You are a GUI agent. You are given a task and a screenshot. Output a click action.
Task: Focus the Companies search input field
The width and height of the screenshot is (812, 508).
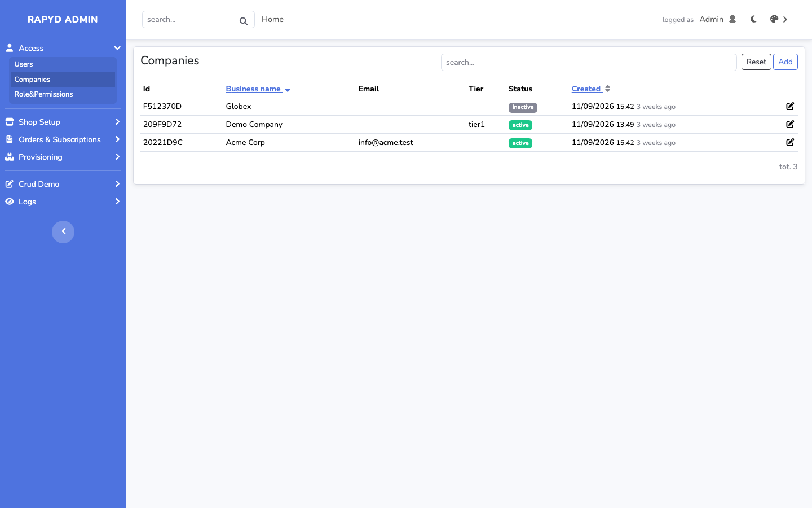(589, 62)
